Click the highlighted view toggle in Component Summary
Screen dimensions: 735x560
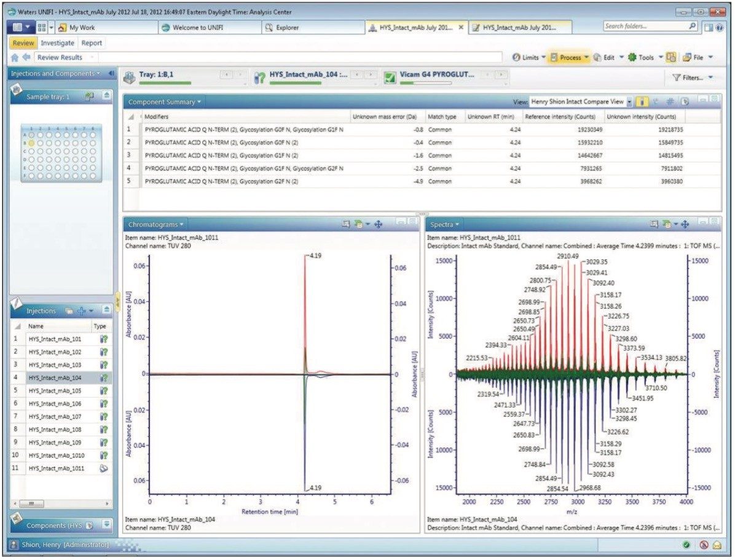[642, 103]
